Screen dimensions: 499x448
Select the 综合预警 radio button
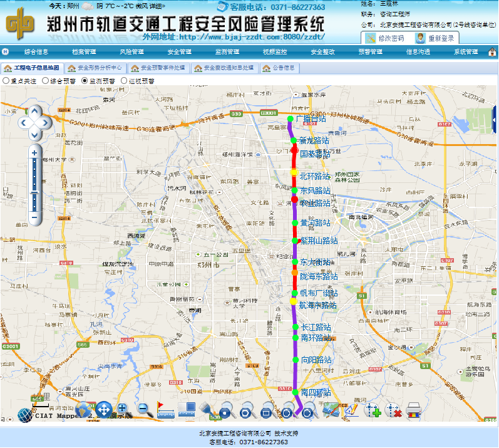[x=45, y=81]
